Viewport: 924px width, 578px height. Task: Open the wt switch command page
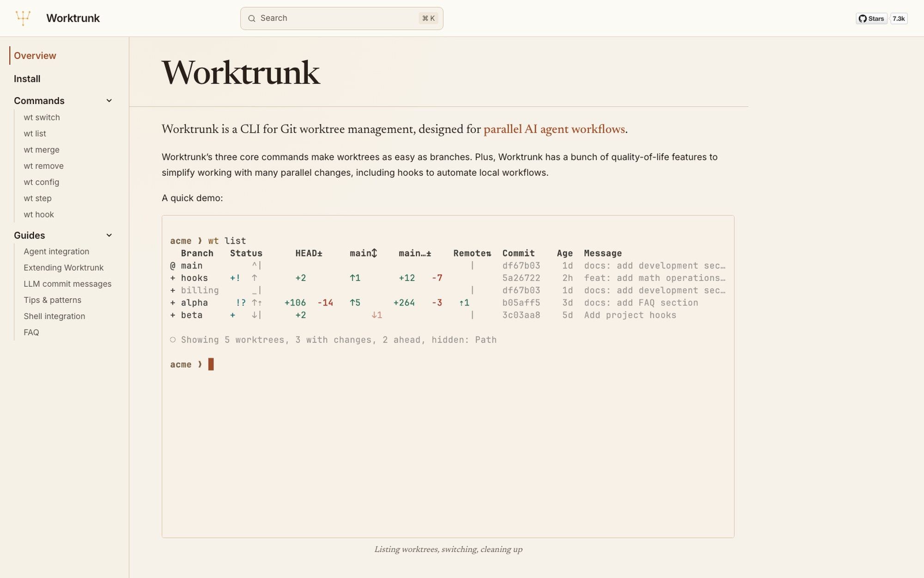coord(42,117)
